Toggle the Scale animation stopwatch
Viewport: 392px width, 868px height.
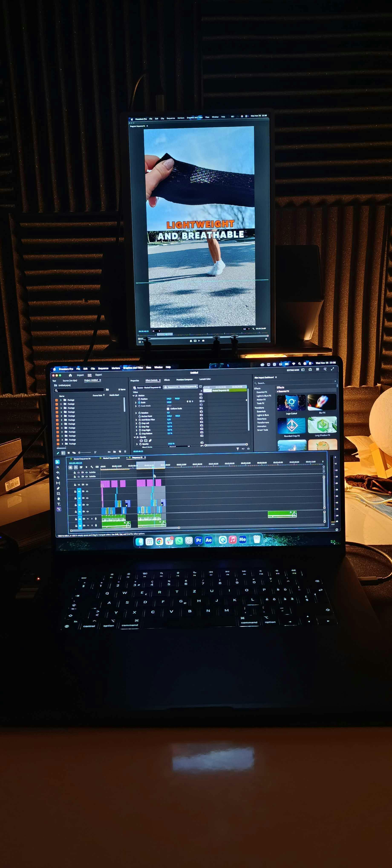coord(139,402)
